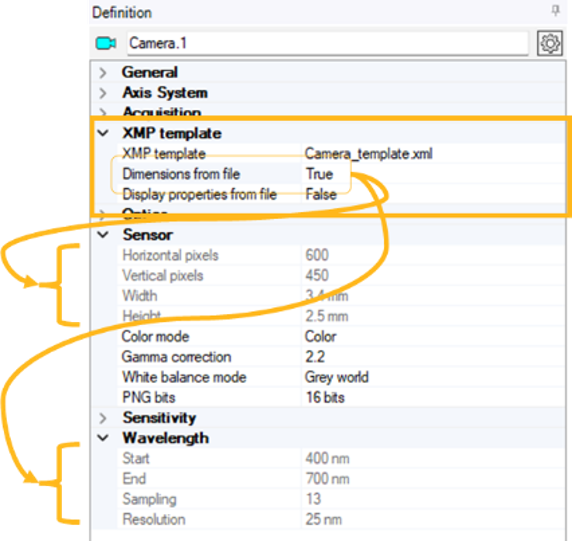The height and width of the screenshot is (542, 572).
Task: Click the Wavelength Start 400 nm value
Action: [x=327, y=458]
